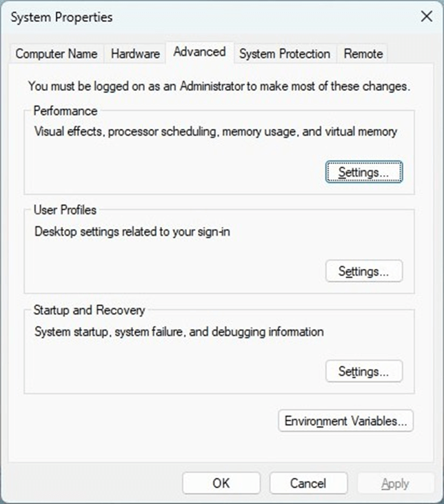Click the Apply button
The width and height of the screenshot is (444, 504).
[395, 483]
